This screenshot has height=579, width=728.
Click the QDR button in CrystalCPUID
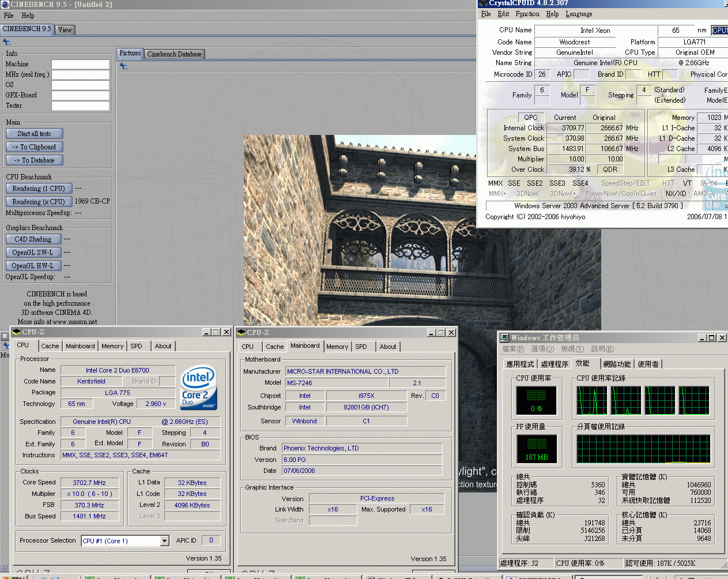tap(610, 170)
